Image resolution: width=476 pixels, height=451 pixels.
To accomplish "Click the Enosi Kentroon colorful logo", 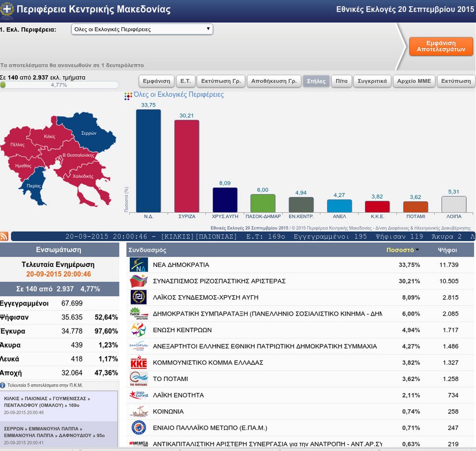I will coord(139,330).
